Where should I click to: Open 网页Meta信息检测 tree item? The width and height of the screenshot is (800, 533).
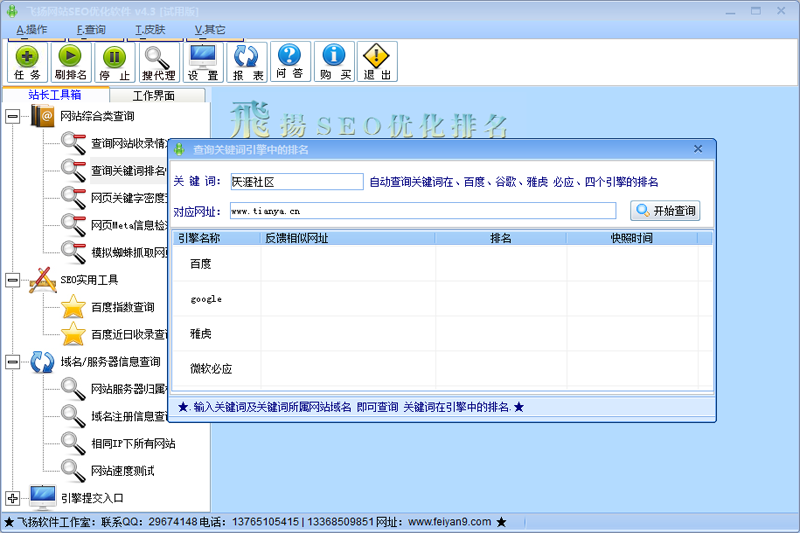[x=129, y=225]
